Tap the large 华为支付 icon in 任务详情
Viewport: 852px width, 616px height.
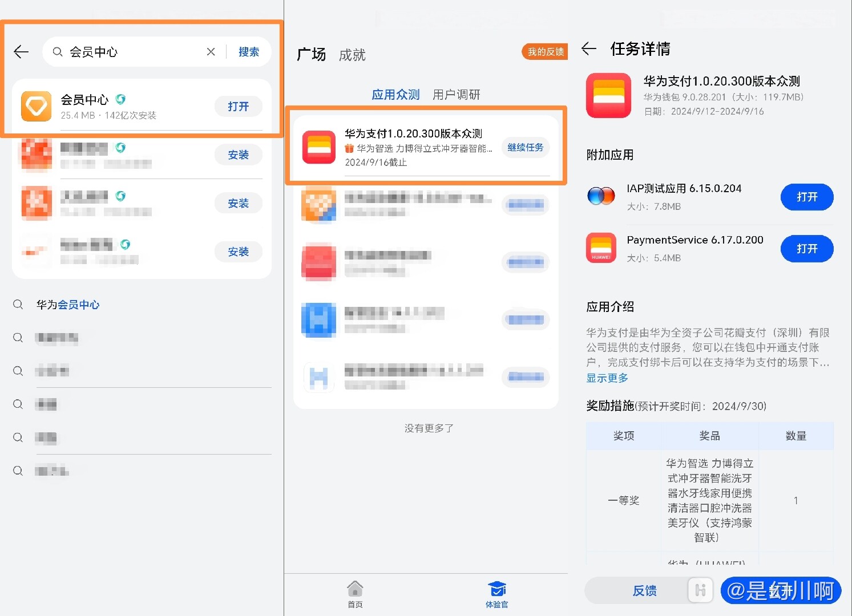609,95
